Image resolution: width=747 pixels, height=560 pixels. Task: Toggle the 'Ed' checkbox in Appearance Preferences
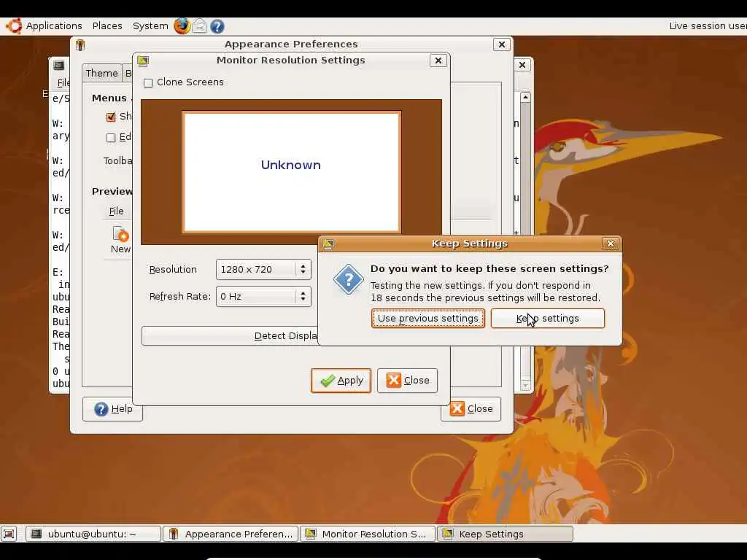(111, 138)
